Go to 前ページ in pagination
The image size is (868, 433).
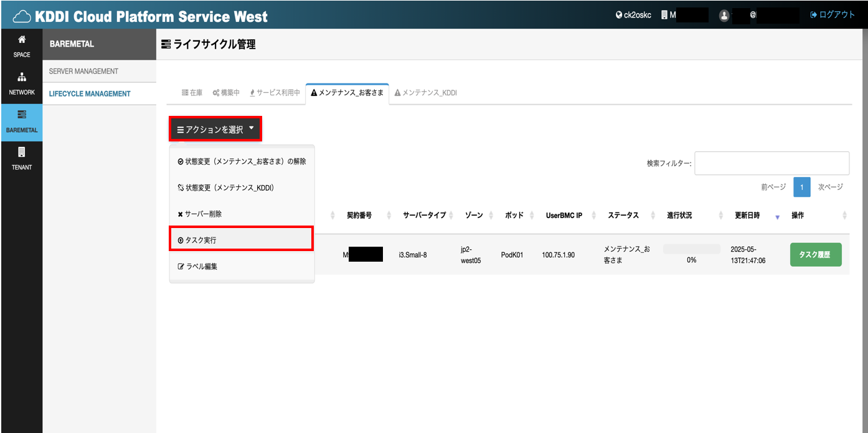pos(773,187)
